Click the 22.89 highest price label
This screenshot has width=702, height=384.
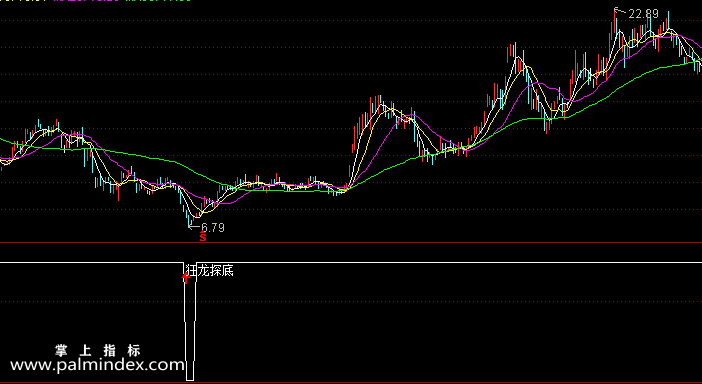(643, 14)
